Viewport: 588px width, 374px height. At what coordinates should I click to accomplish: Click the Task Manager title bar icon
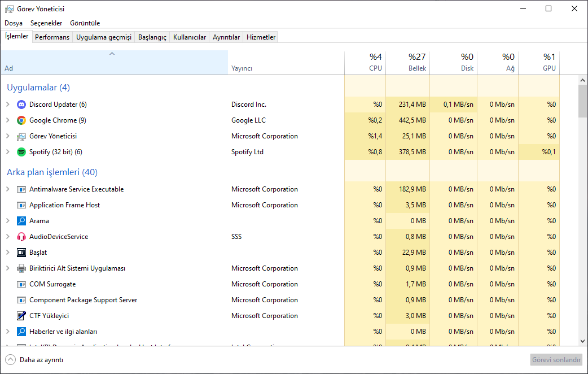[x=10, y=8]
